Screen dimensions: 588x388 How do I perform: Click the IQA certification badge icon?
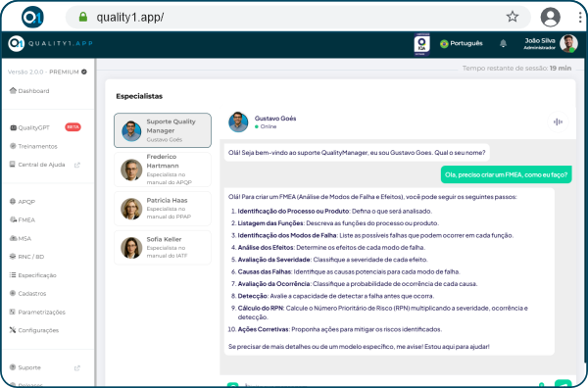click(421, 44)
